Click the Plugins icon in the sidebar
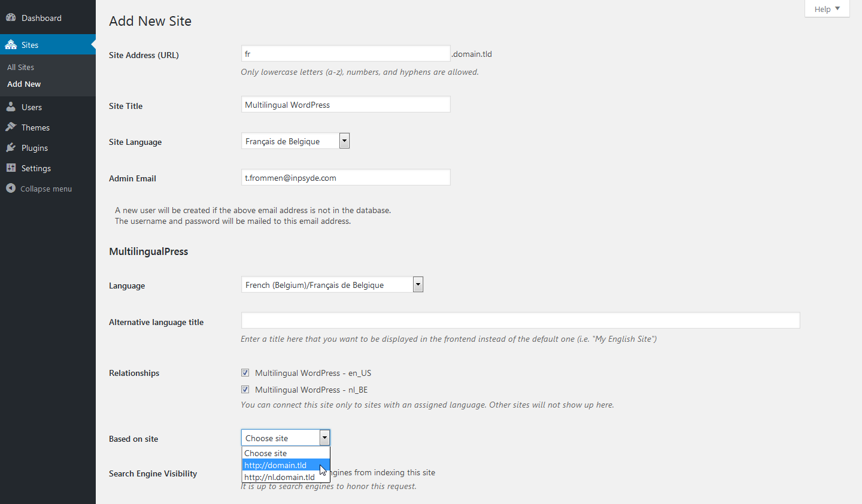 [11, 147]
